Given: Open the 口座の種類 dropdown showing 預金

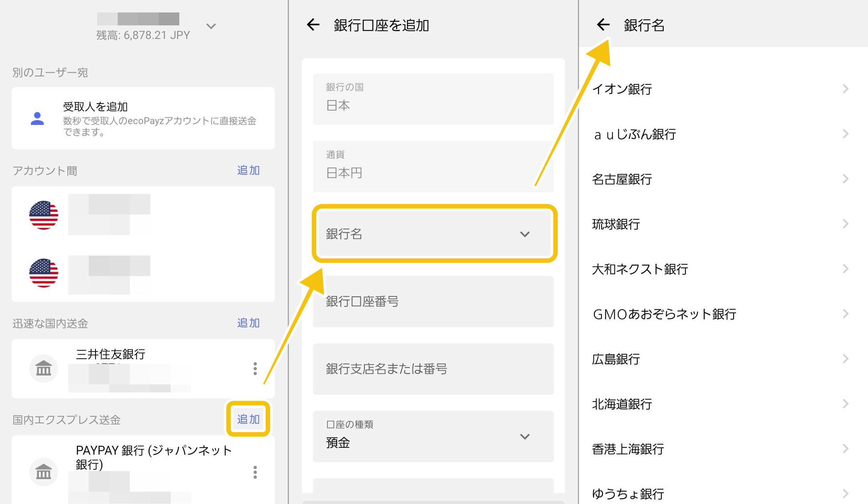Looking at the screenshot, I should (x=433, y=436).
